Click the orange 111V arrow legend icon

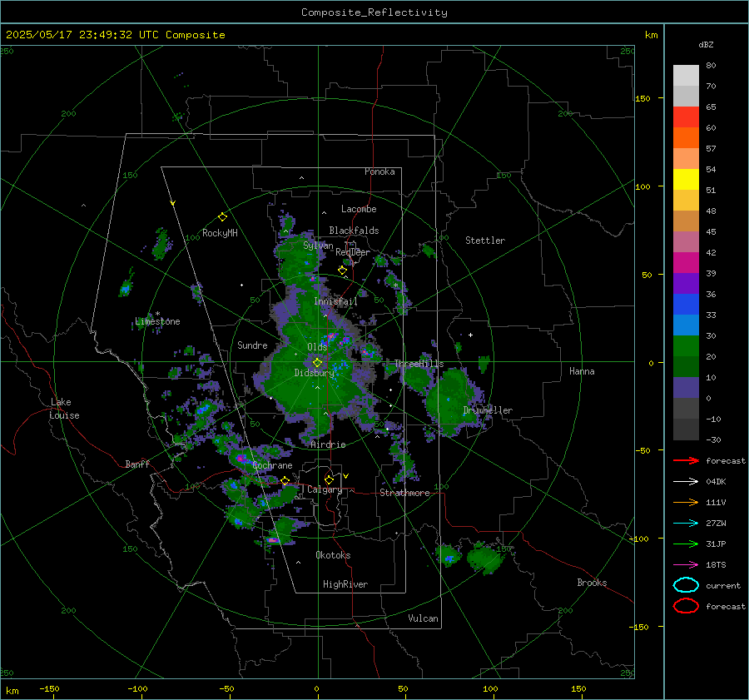click(x=686, y=502)
